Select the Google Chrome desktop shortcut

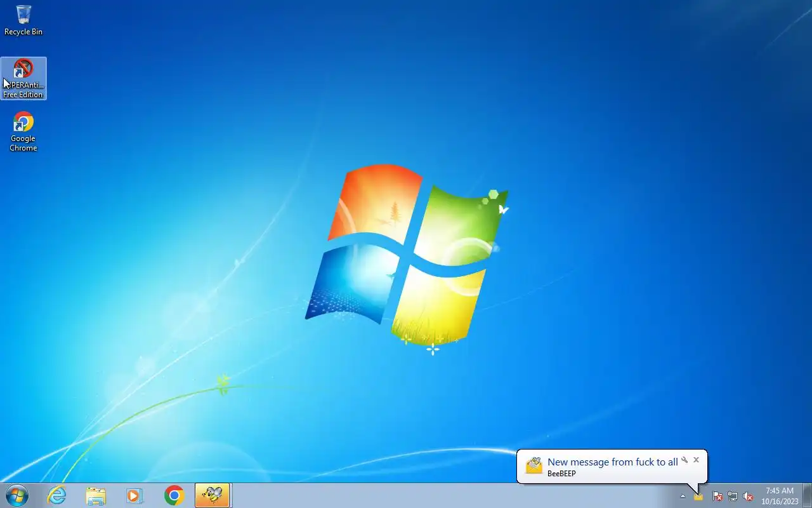coord(23,132)
